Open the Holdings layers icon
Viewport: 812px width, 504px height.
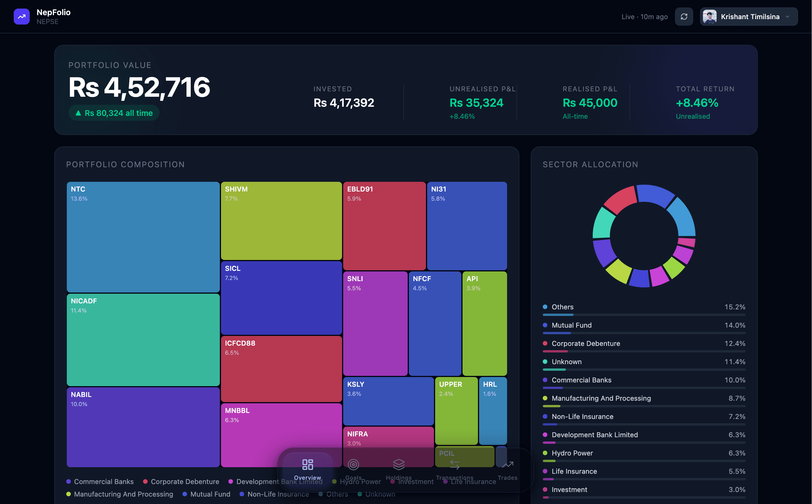[399, 464]
